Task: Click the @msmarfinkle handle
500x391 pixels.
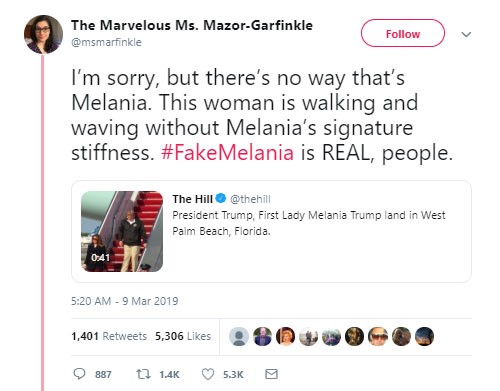Action: (x=106, y=42)
